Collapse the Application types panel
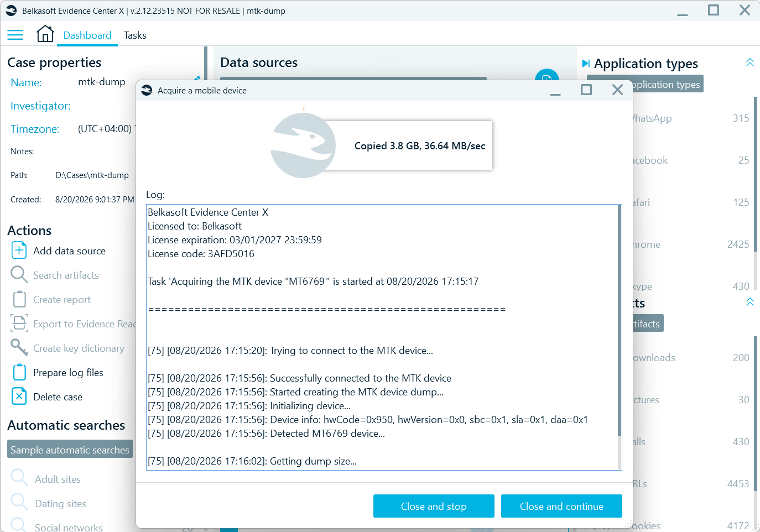 point(750,62)
